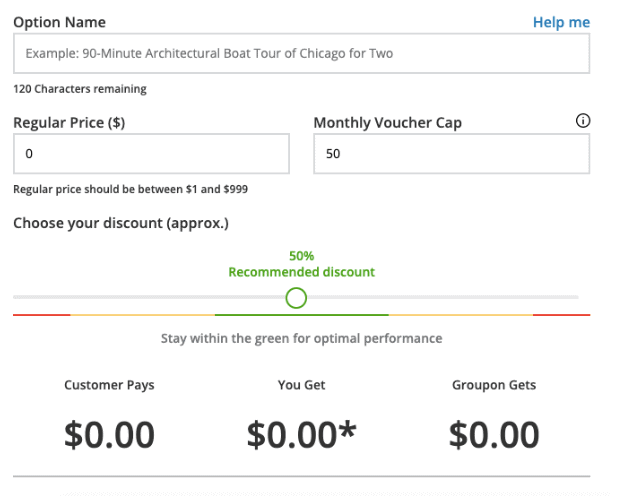619x496 pixels.
Task: Click the Monthly Voucher Cap info icon
Action: pos(583,120)
